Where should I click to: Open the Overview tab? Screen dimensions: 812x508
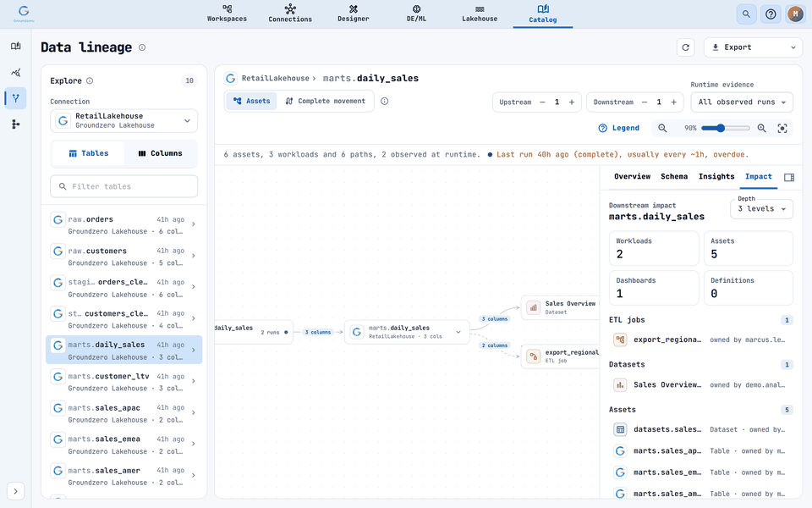(x=633, y=177)
